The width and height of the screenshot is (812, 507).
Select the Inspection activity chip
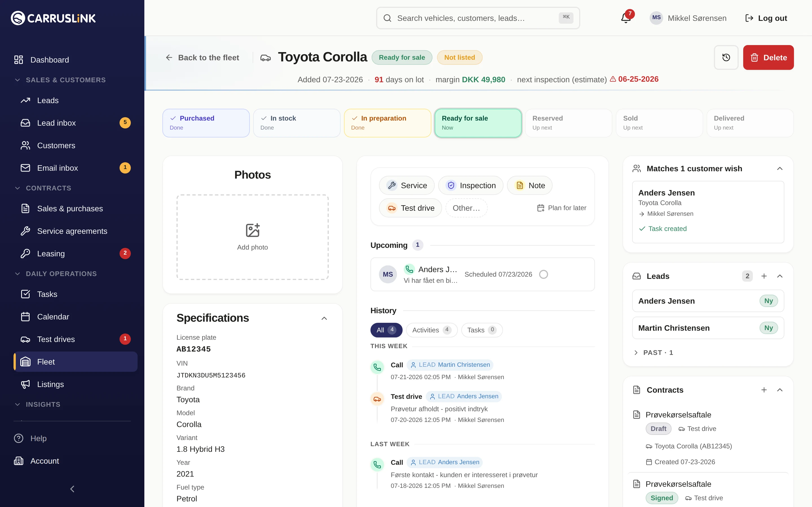(x=470, y=185)
